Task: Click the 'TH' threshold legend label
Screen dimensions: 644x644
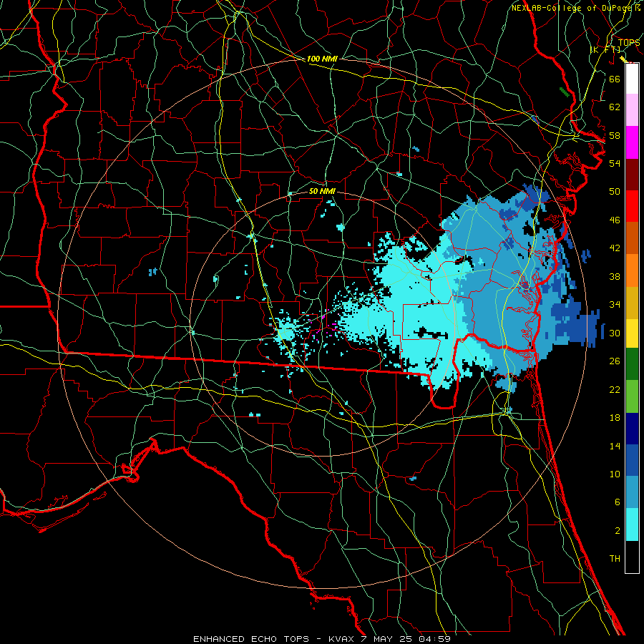Action: pos(615,559)
